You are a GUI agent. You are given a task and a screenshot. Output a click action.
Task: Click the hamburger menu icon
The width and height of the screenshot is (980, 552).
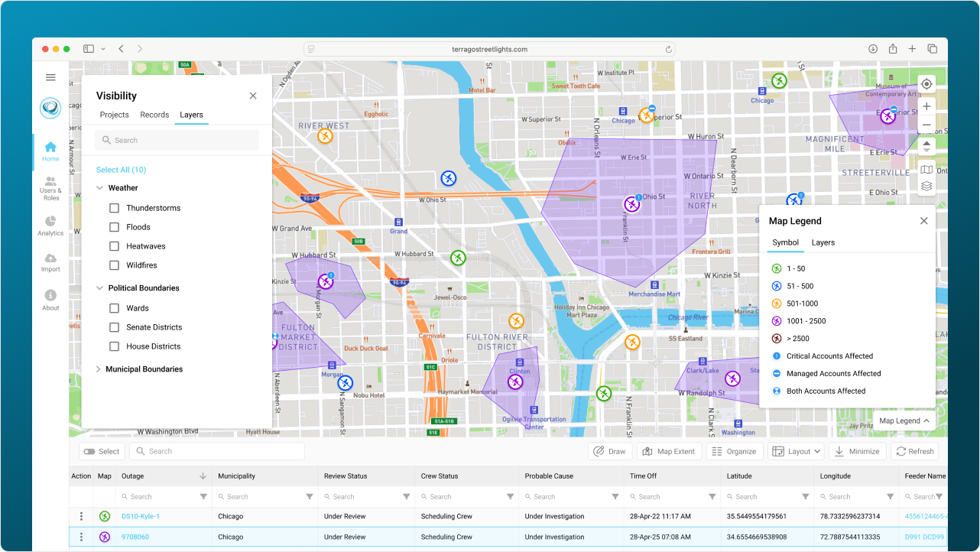50,77
